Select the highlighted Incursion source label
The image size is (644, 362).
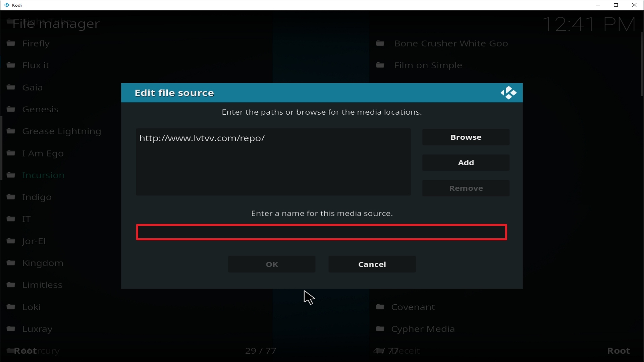43,175
